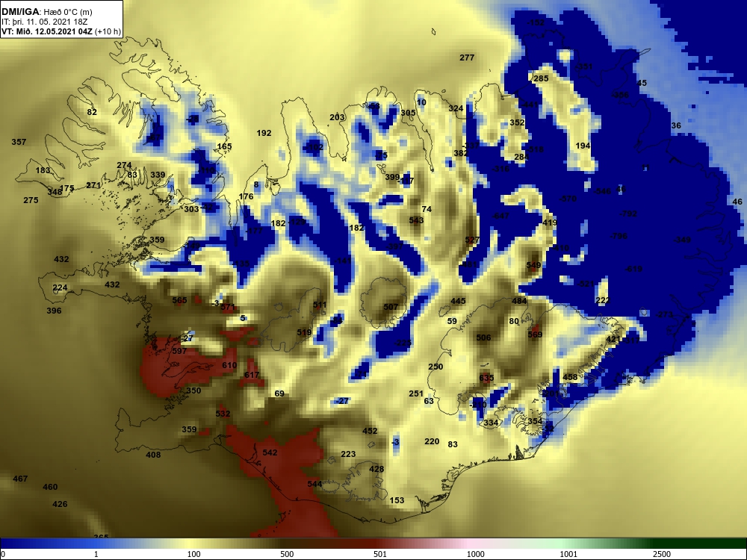Click the map value '399' on the map
This screenshot has width=747, height=560.
point(392,177)
